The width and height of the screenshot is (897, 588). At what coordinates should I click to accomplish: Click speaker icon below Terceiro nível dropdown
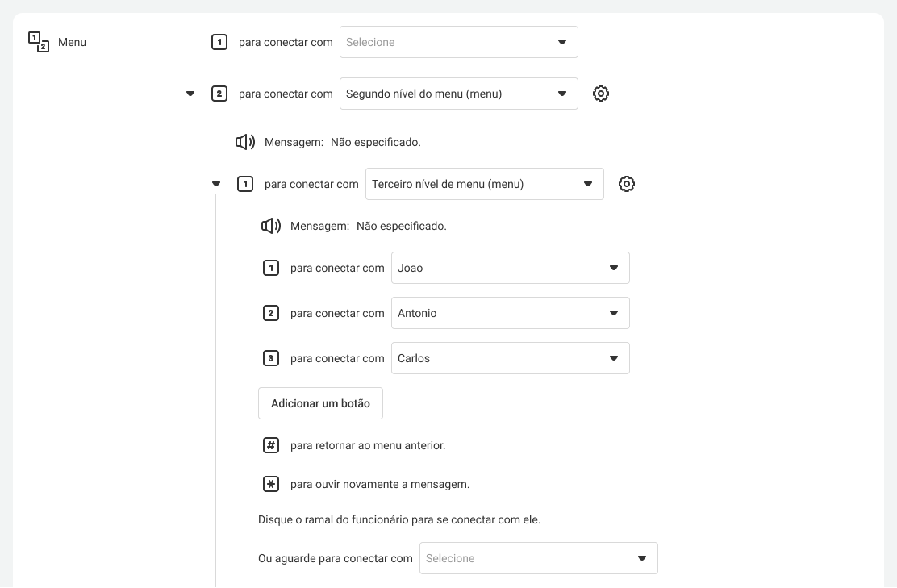click(x=271, y=226)
